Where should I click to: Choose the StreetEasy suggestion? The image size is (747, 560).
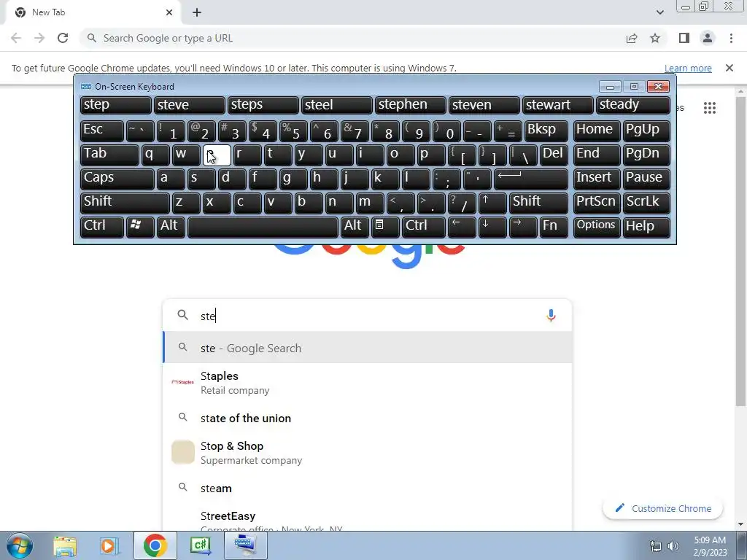(x=367, y=519)
